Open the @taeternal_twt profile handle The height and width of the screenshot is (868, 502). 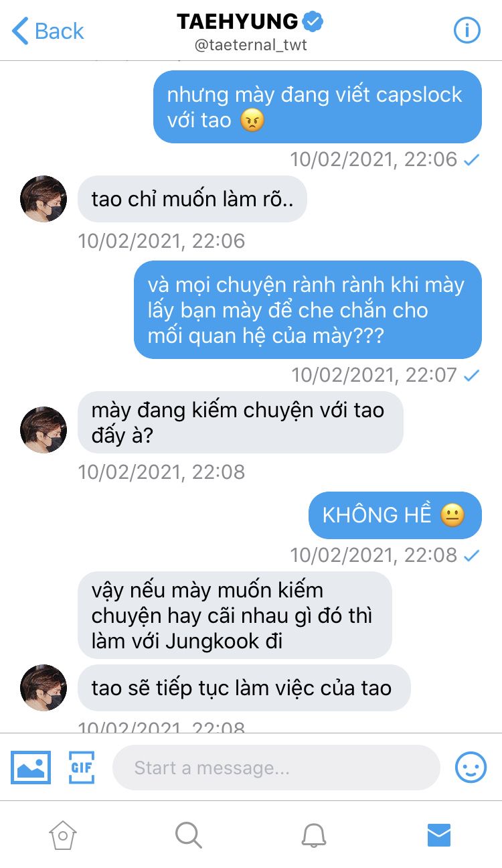250,46
